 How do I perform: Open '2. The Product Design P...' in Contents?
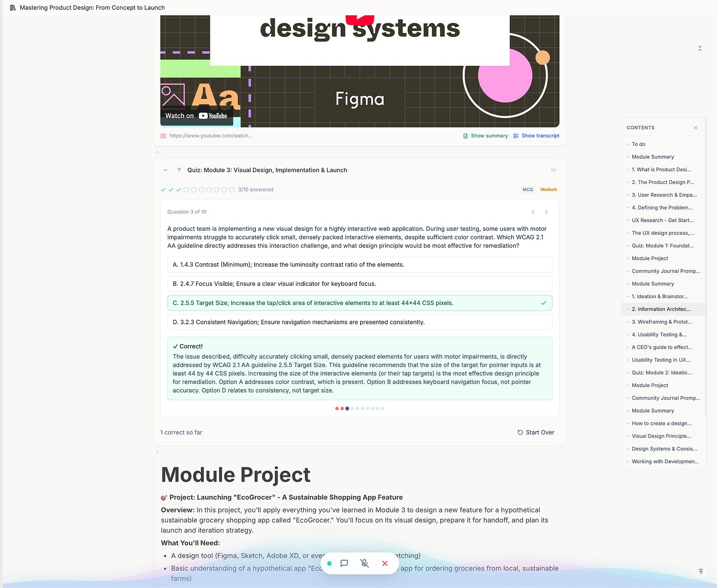tap(663, 183)
